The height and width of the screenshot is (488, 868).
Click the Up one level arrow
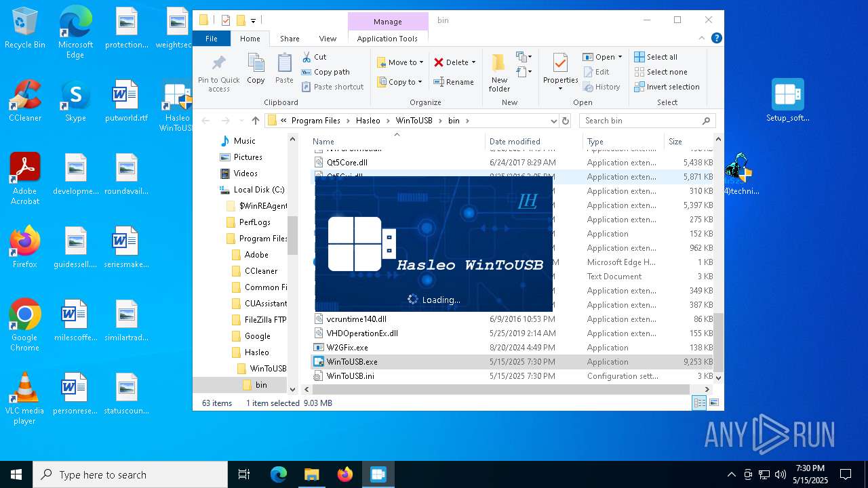click(x=255, y=121)
